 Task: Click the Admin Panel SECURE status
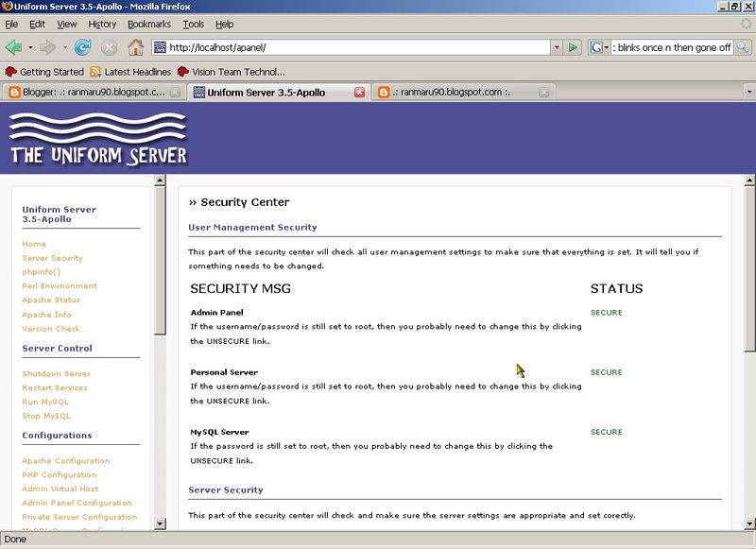point(607,313)
